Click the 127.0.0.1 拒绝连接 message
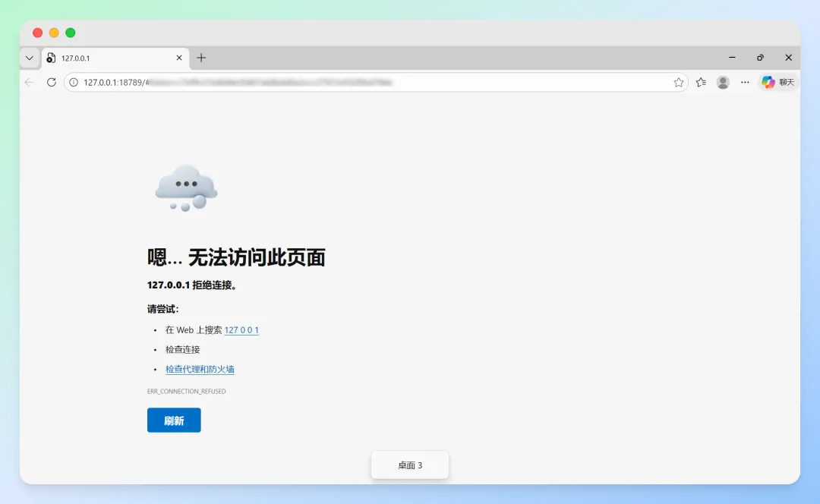 192,285
